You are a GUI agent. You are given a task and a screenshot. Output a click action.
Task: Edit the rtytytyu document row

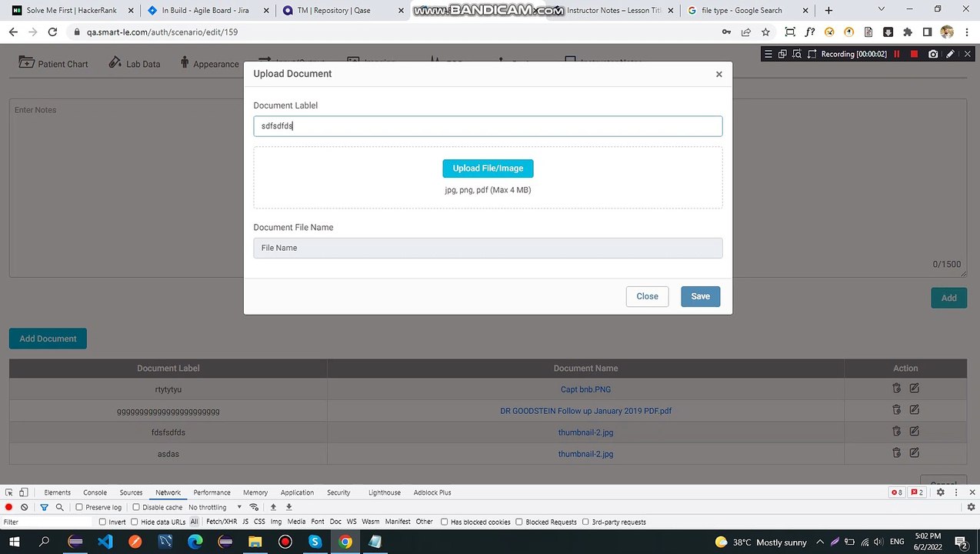click(915, 389)
